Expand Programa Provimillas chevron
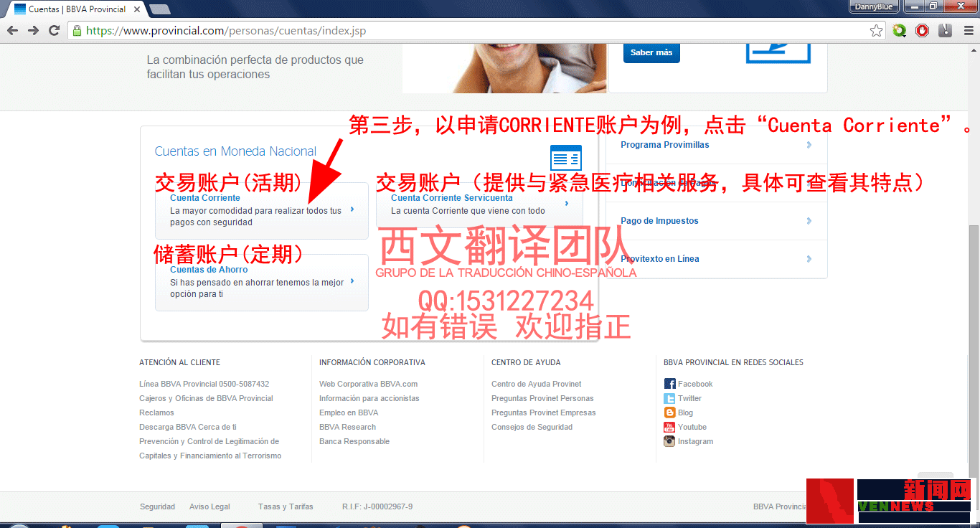The height and width of the screenshot is (528, 980). coord(809,145)
